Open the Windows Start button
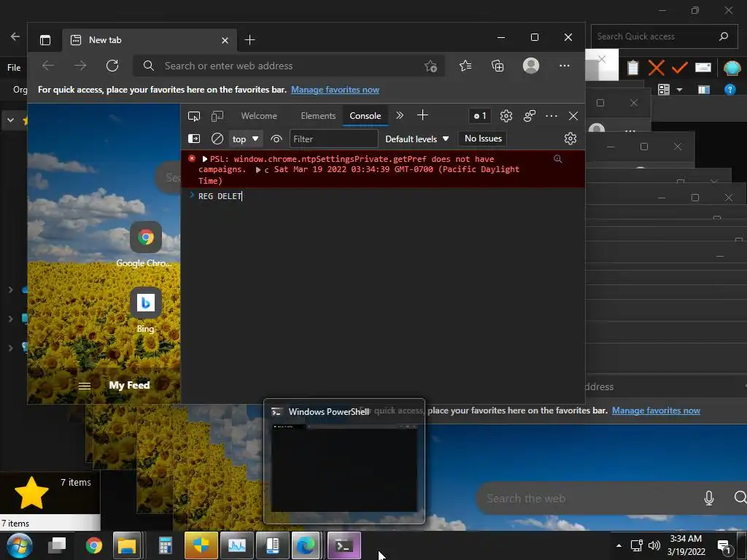The image size is (747, 560). (x=18, y=545)
